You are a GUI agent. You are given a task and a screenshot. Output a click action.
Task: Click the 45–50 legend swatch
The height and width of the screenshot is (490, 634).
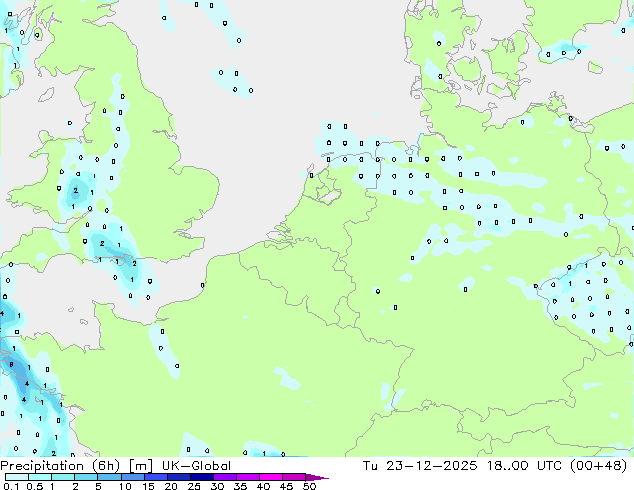click(294, 477)
